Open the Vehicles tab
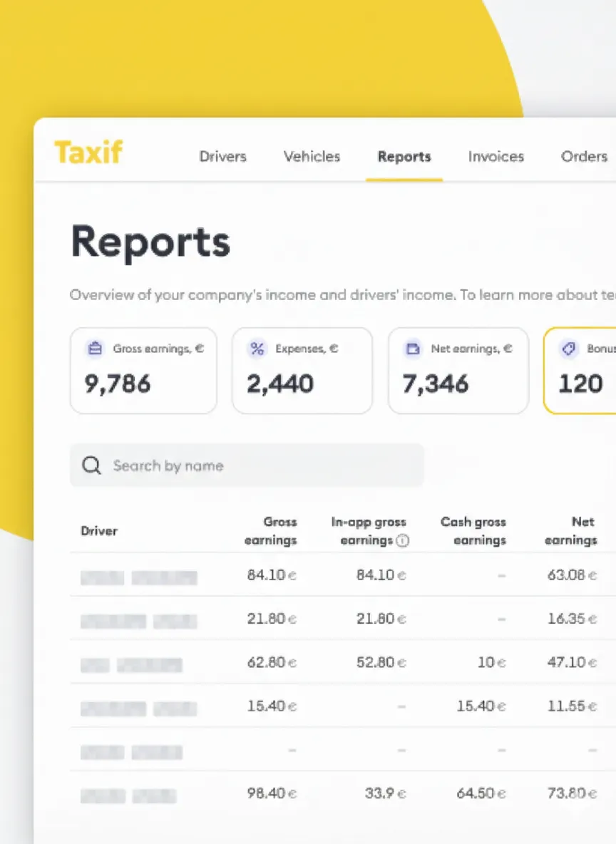The width and height of the screenshot is (616, 844). pyautogui.click(x=312, y=157)
